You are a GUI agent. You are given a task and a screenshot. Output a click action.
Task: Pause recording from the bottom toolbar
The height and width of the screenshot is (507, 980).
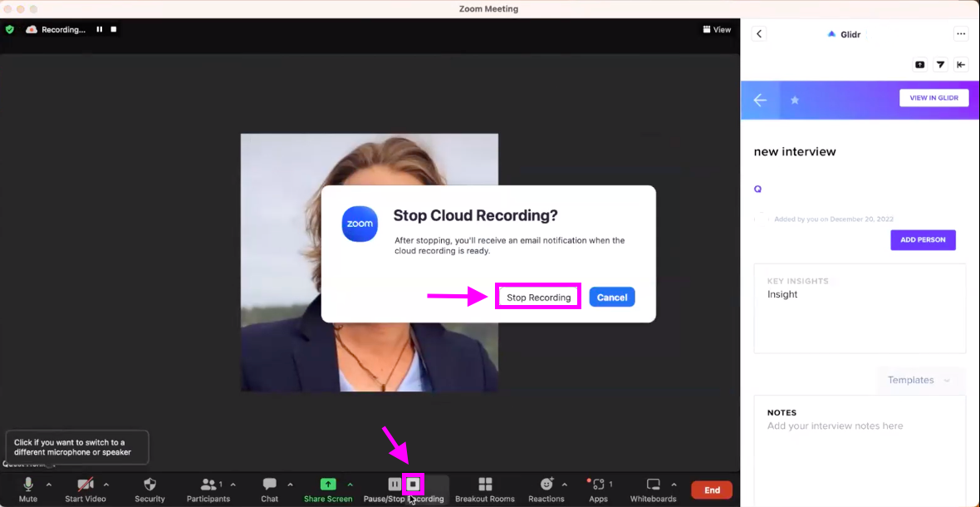(x=394, y=484)
